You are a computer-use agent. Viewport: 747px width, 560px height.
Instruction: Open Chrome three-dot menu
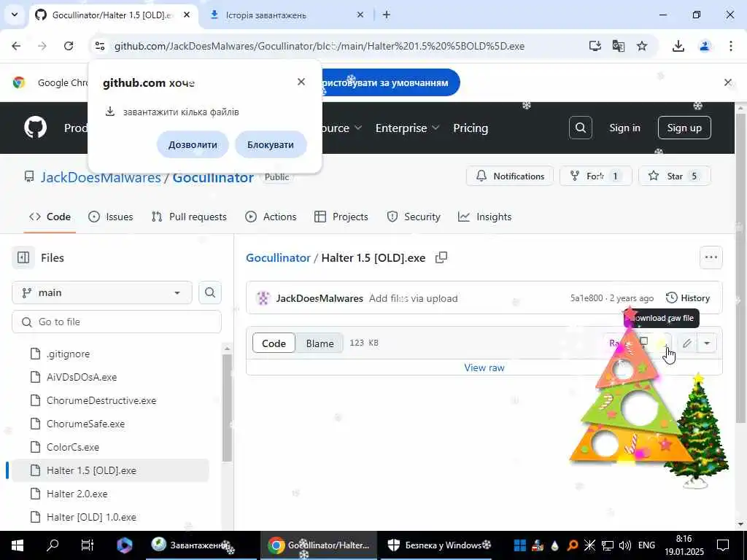coord(731,46)
